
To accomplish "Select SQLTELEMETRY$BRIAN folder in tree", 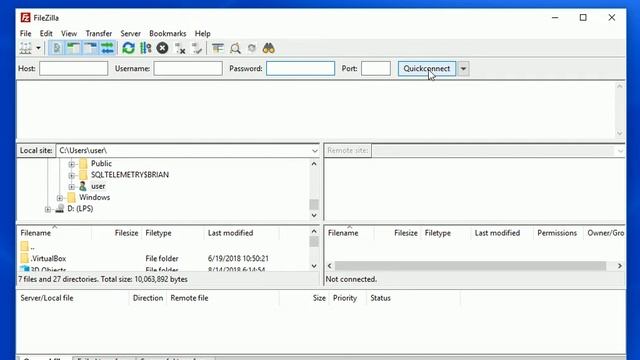I will tap(129, 175).
